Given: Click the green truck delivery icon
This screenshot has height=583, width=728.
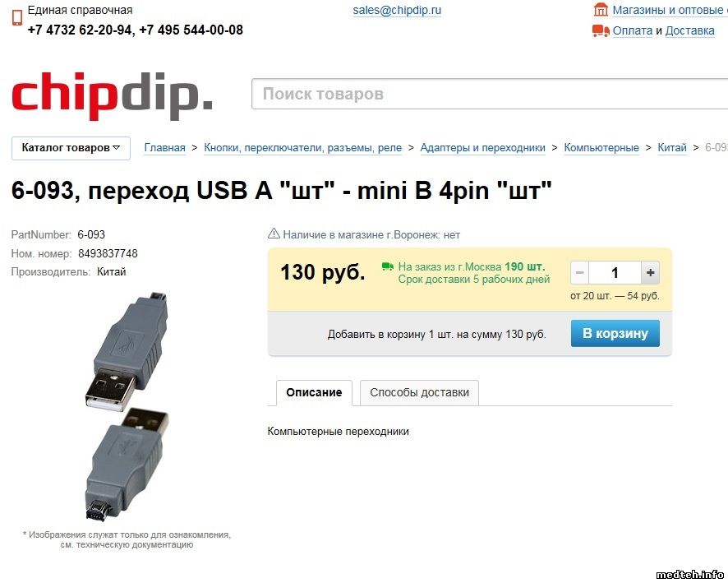Looking at the screenshot, I should click(x=387, y=266).
